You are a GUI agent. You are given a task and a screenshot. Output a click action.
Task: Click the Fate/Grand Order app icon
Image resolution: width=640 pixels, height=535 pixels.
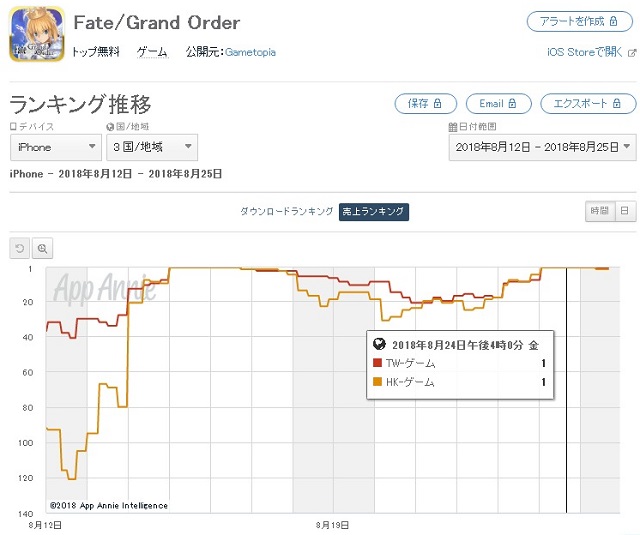pyautogui.click(x=37, y=33)
